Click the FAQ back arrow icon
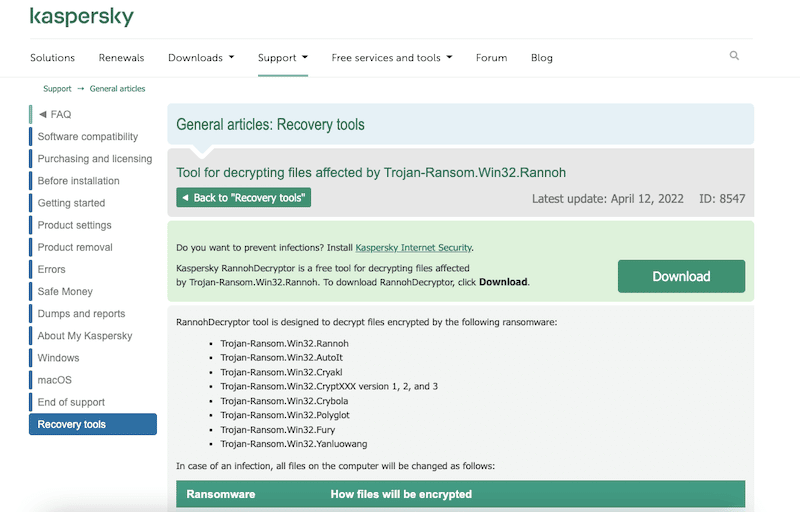Screen dimensions: 800x512 coord(43,114)
